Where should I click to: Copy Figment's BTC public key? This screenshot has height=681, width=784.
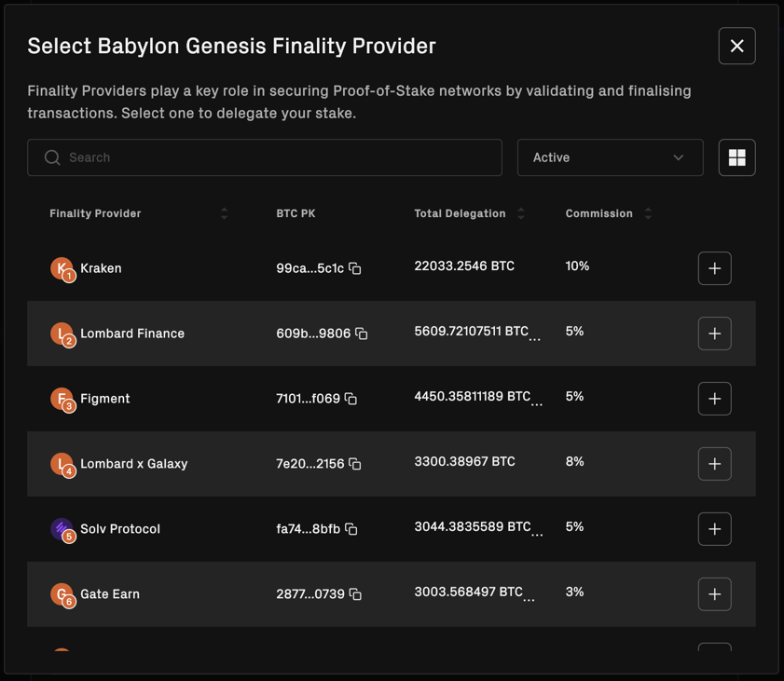pos(352,399)
